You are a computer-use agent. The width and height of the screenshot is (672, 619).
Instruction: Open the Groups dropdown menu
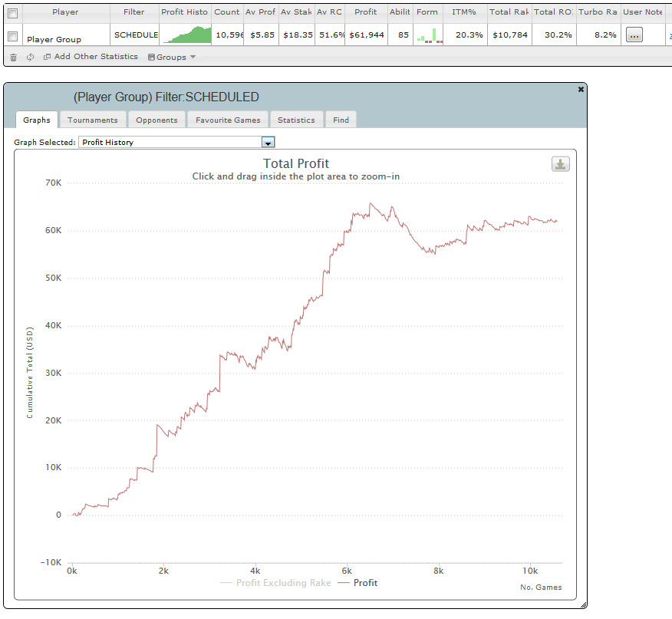click(x=172, y=57)
